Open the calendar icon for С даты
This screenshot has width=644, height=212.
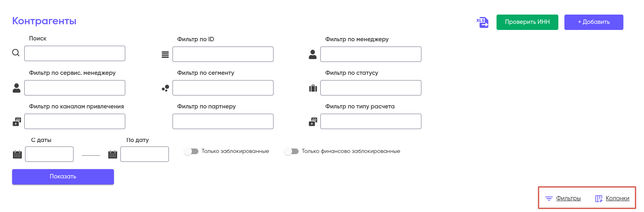coord(17,155)
